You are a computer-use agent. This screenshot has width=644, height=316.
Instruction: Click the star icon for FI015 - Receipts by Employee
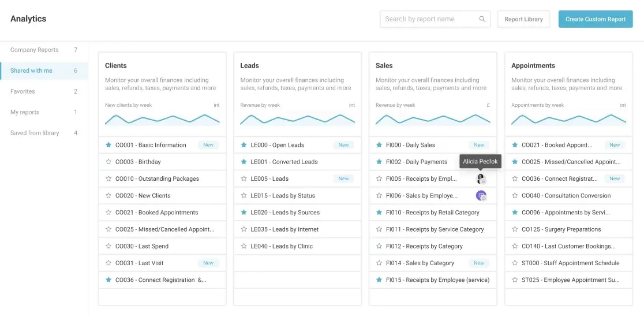coord(379,280)
